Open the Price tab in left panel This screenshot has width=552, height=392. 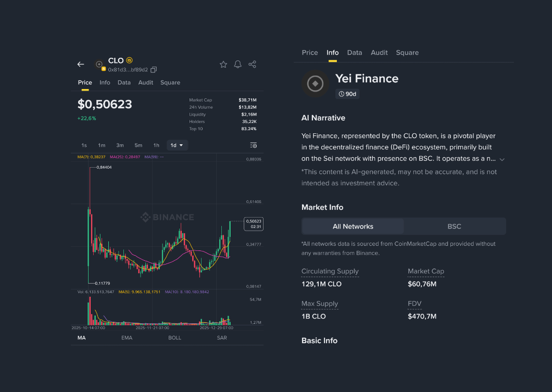coord(85,82)
